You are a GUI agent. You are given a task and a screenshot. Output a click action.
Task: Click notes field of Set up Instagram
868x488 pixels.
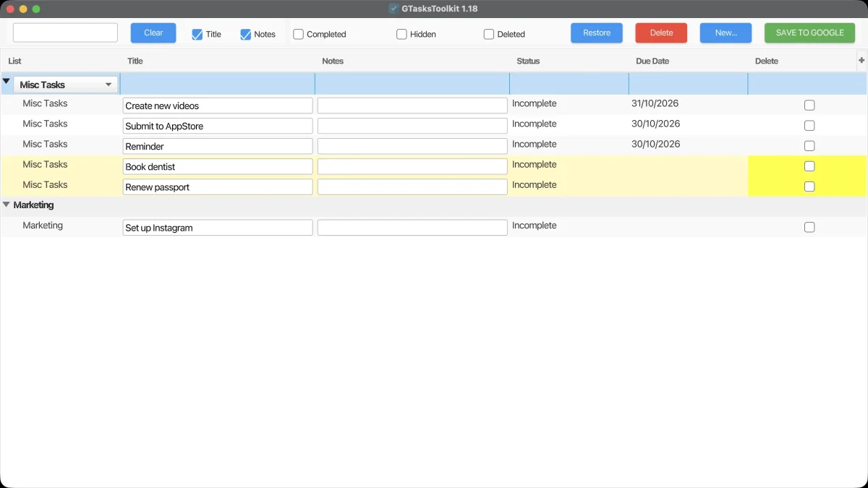pyautogui.click(x=412, y=228)
